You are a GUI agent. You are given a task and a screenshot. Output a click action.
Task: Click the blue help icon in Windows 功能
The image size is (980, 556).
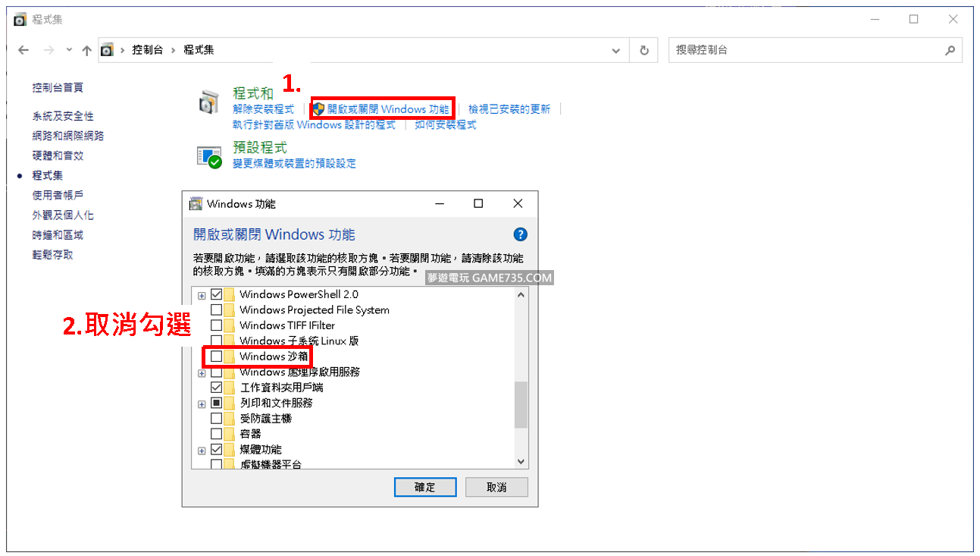(520, 234)
